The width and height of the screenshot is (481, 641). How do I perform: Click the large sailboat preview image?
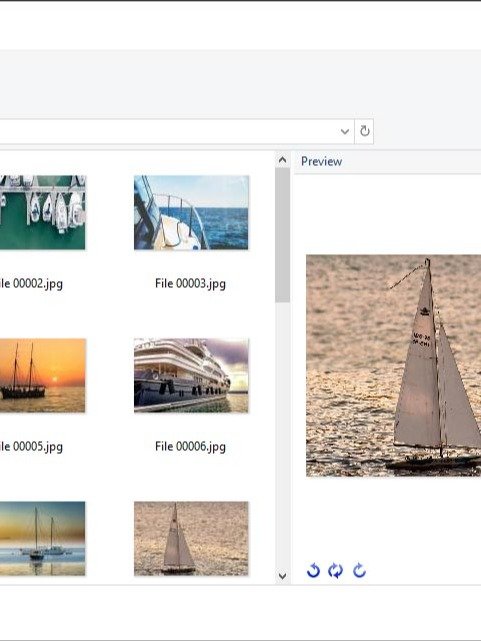393,365
